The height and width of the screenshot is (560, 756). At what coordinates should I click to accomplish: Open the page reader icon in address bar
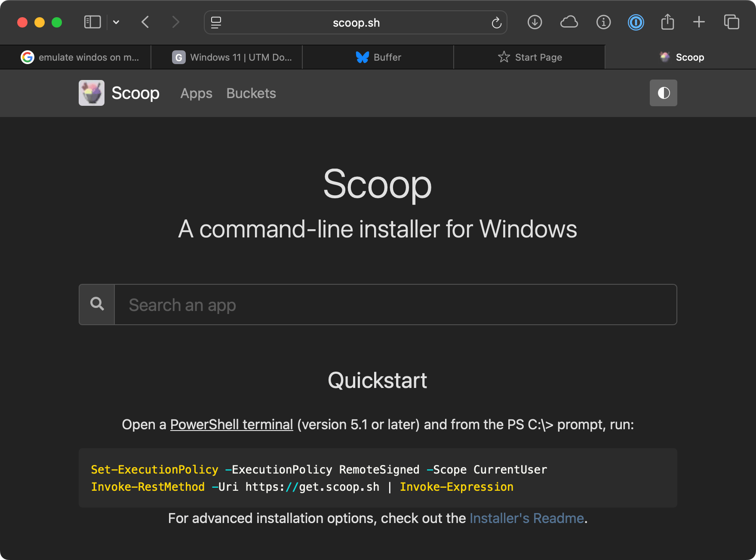216,22
